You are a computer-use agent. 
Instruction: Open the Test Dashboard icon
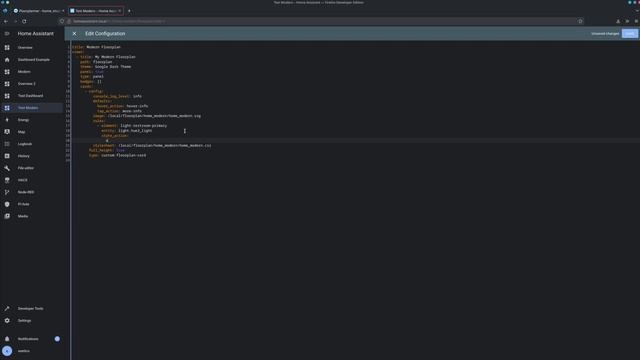pyautogui.click(x=7, y=96)
